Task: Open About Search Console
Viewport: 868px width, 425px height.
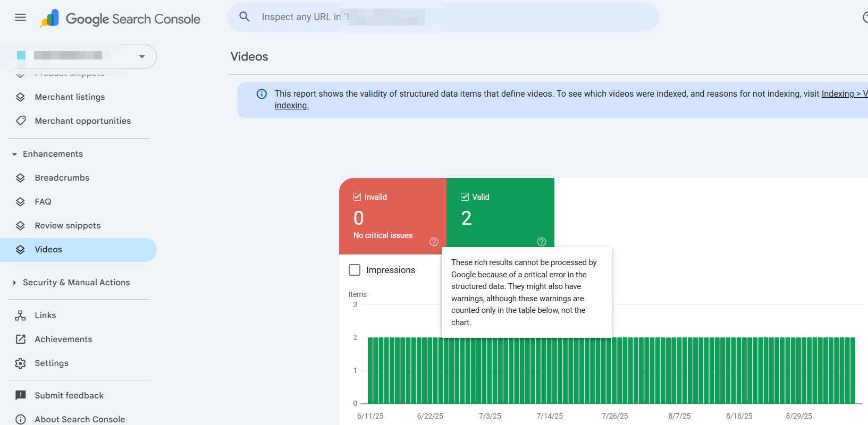Action: click(80, 419)
